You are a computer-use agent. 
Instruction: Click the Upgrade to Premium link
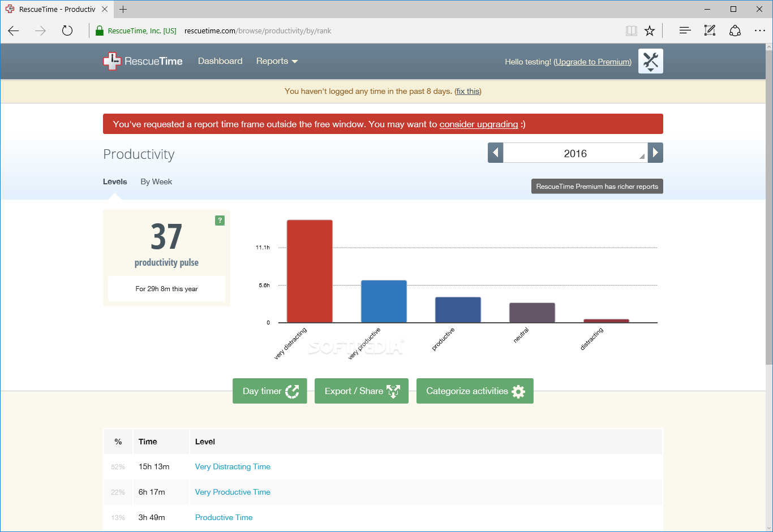point(592,62)
